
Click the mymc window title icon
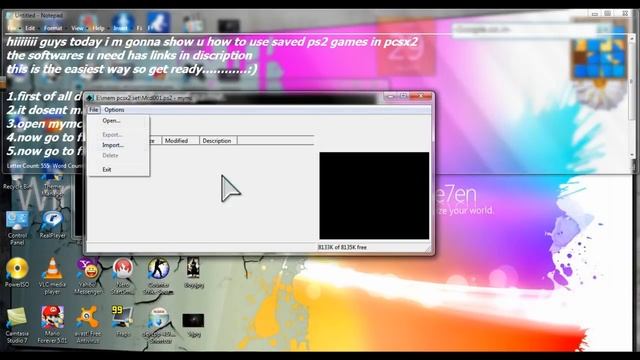pos(90,98)
